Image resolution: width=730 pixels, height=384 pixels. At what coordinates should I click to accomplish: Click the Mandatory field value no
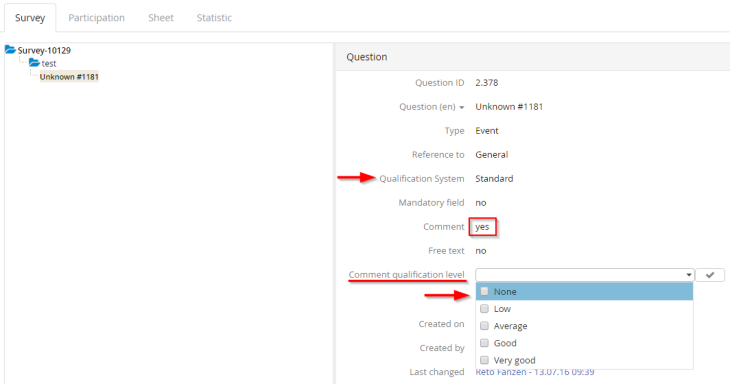point(480,203)
